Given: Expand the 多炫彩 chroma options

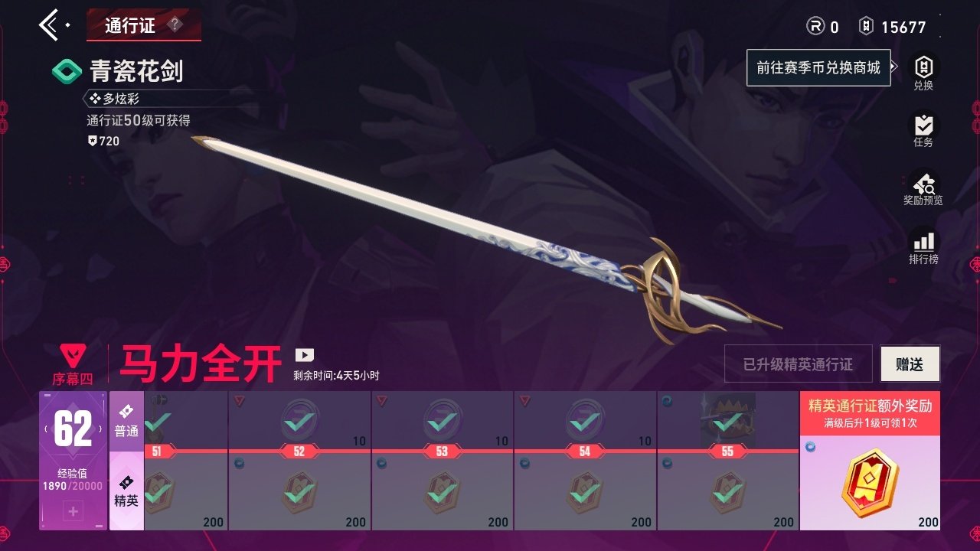Looking at the screenshot, I should (115, 99).
